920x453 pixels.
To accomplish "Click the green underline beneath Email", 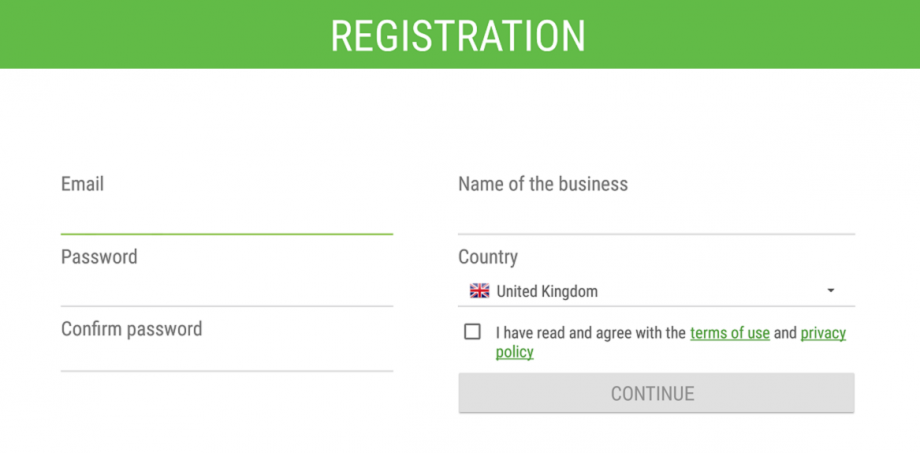I will [x=226, y=234].
